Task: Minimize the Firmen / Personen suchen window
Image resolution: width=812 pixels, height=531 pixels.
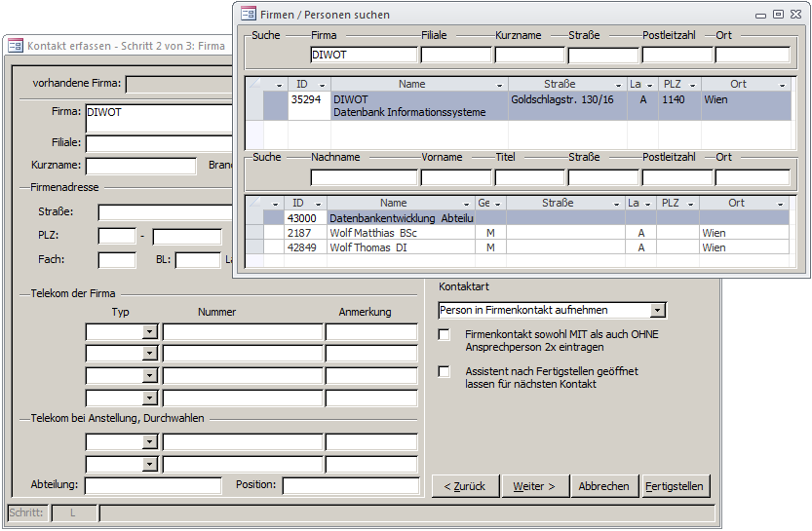Action: point(760,15)
